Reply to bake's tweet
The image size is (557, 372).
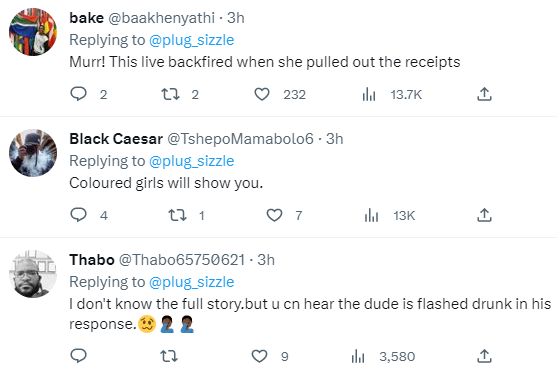[x=79, y=94]
